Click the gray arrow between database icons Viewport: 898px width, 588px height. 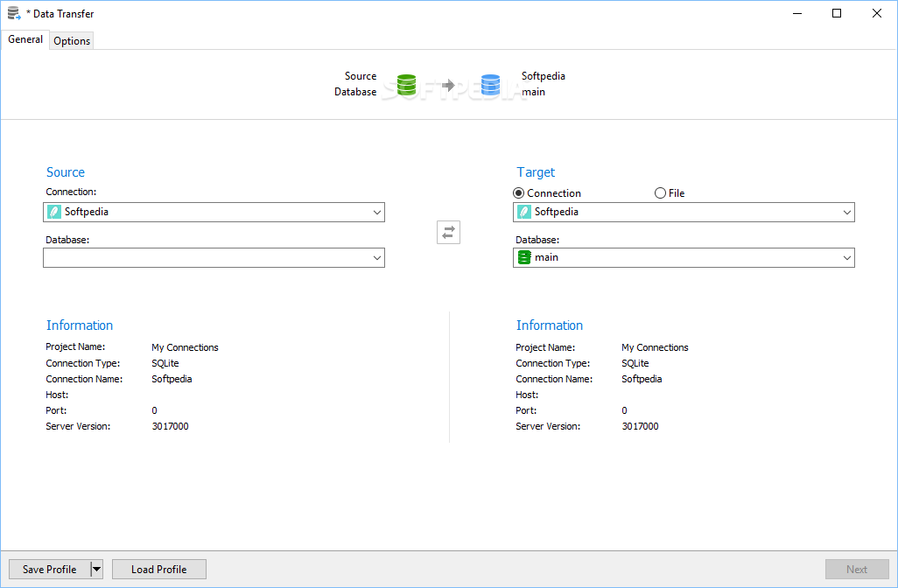tap(448, 85)
